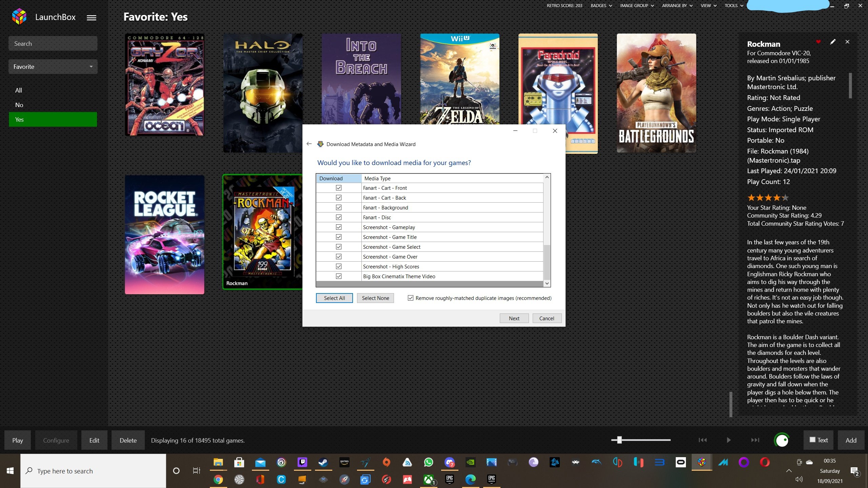Close the Rockman details panel
The image size is (868, 488).
847,42
